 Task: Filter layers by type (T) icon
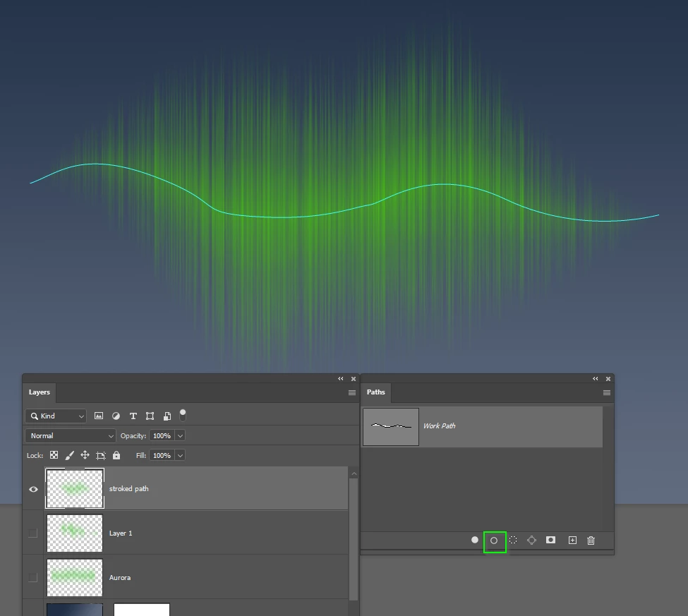133,416
